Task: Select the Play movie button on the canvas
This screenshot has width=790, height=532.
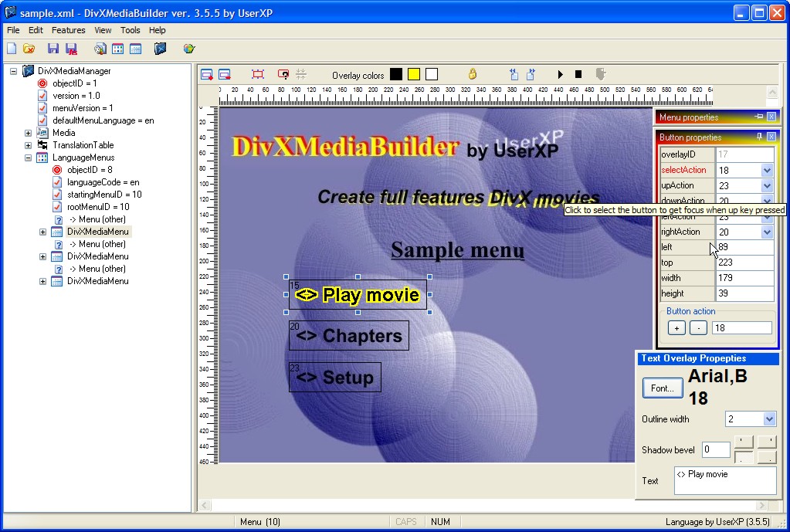Action: point(358,295)
